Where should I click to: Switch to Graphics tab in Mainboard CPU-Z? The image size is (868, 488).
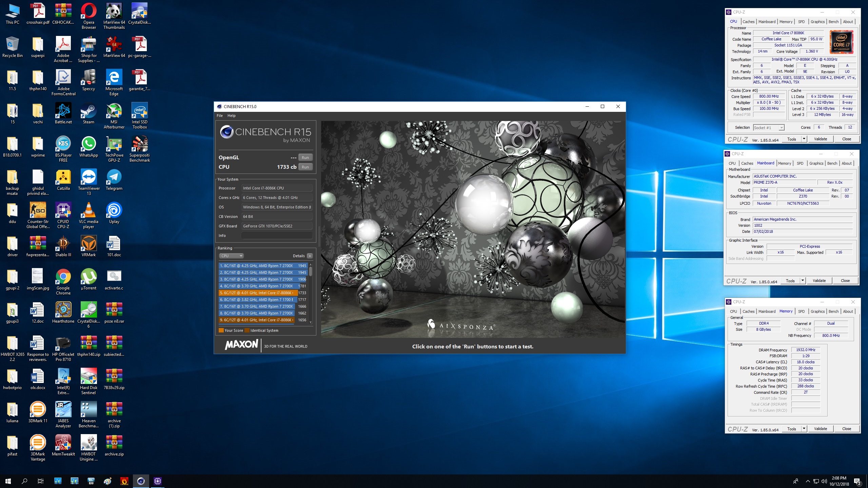point(816,163)
